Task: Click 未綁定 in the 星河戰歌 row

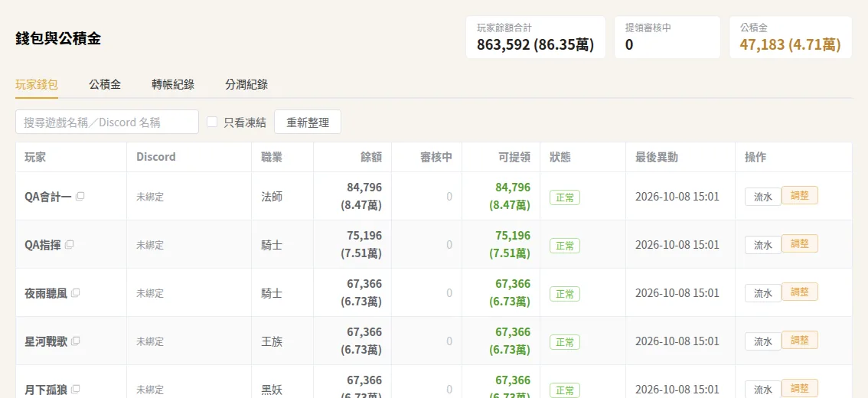Action: pos(150,341)
